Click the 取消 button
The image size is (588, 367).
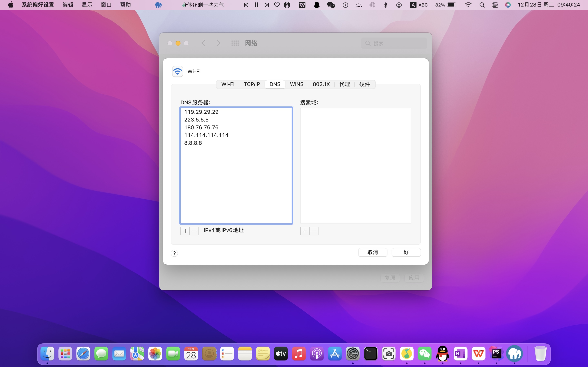click(x=372, y=252)
